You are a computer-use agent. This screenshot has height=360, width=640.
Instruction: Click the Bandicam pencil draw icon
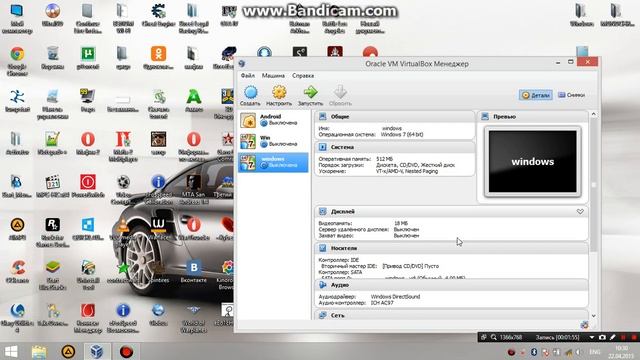point(613,337)
